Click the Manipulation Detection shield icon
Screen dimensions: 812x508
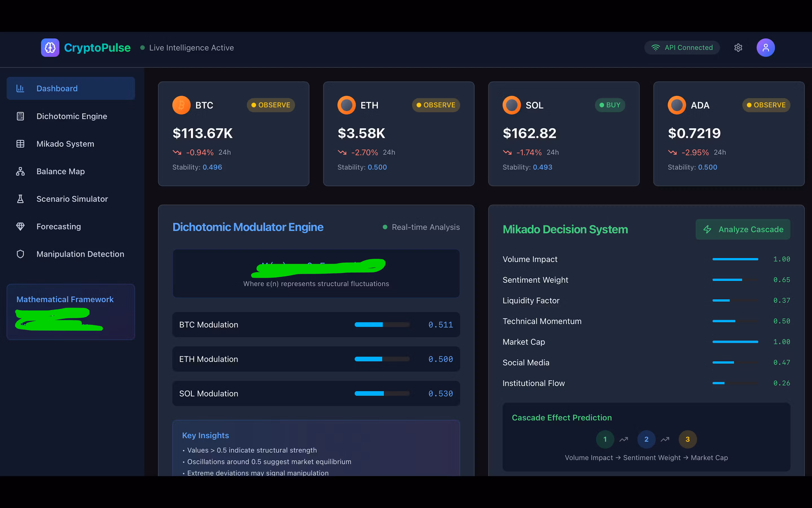(x=20, y=254)
